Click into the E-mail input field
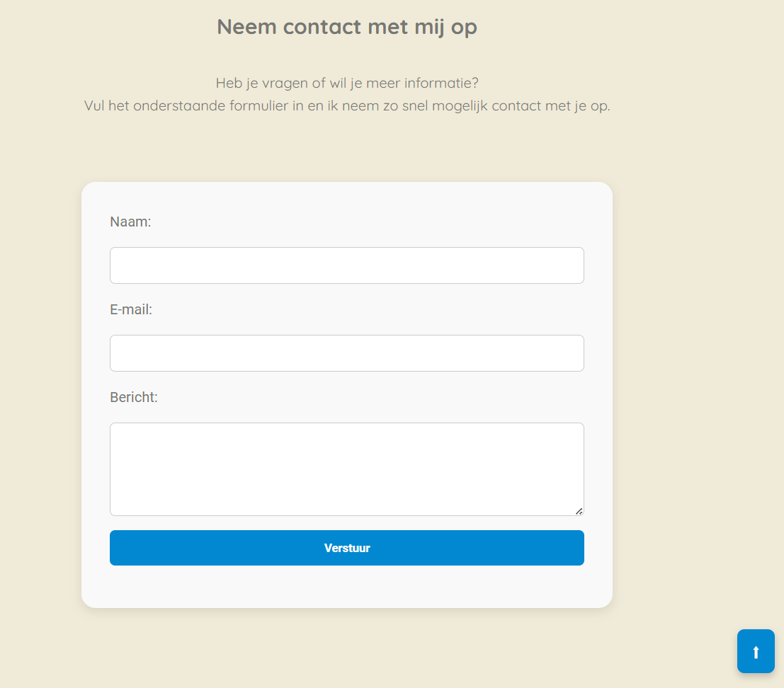 pos(347,353)
